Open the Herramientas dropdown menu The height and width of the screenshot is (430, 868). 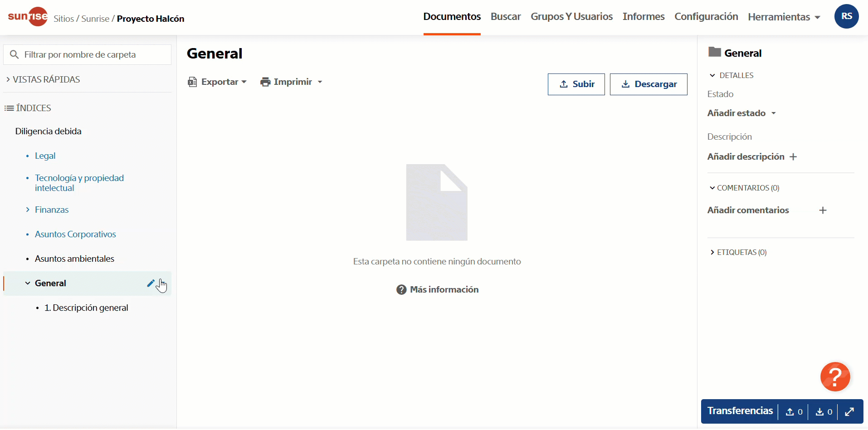click(784, 17)
